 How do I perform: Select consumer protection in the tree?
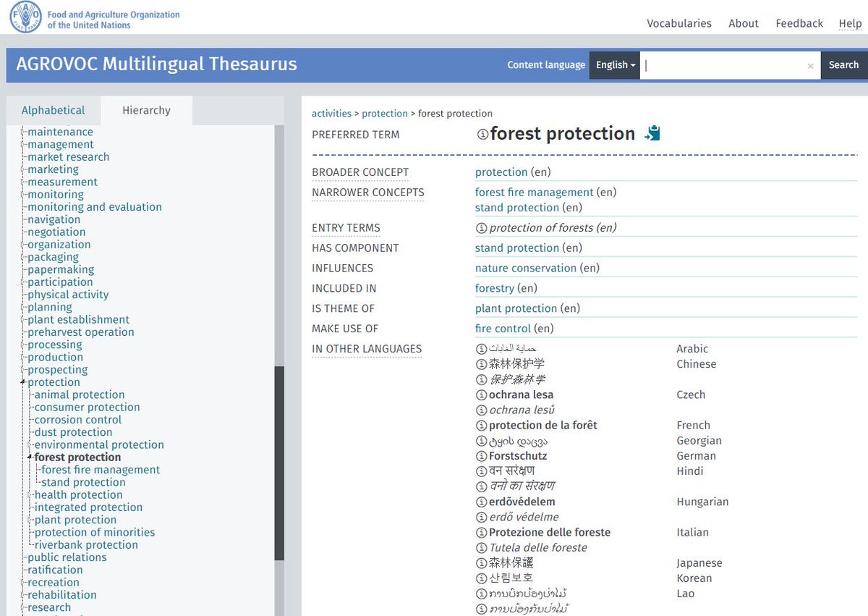(88, 408)
